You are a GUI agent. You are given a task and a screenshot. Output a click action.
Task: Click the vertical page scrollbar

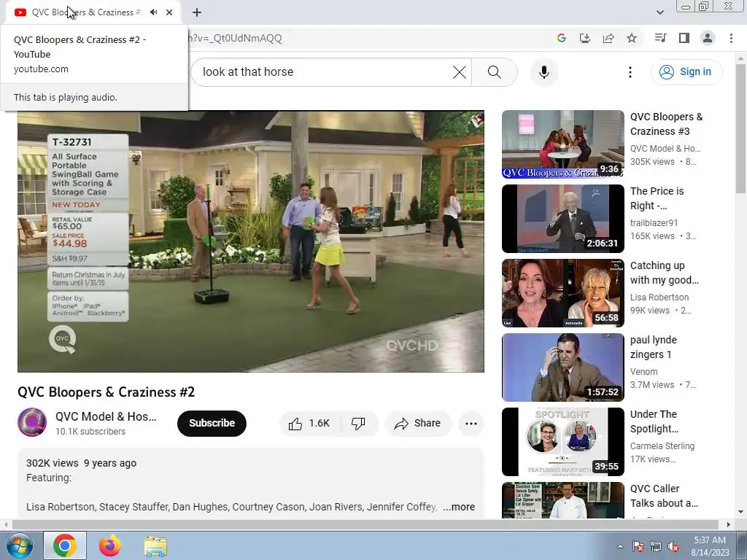[740, 128]
